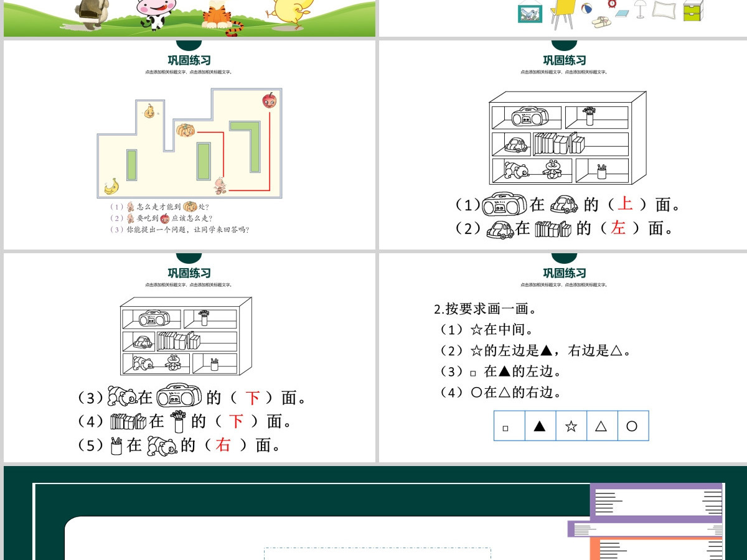747x560 pixels.
Task: Click the books on the upper-right bookshelf
Action: (x=559, y=144)
